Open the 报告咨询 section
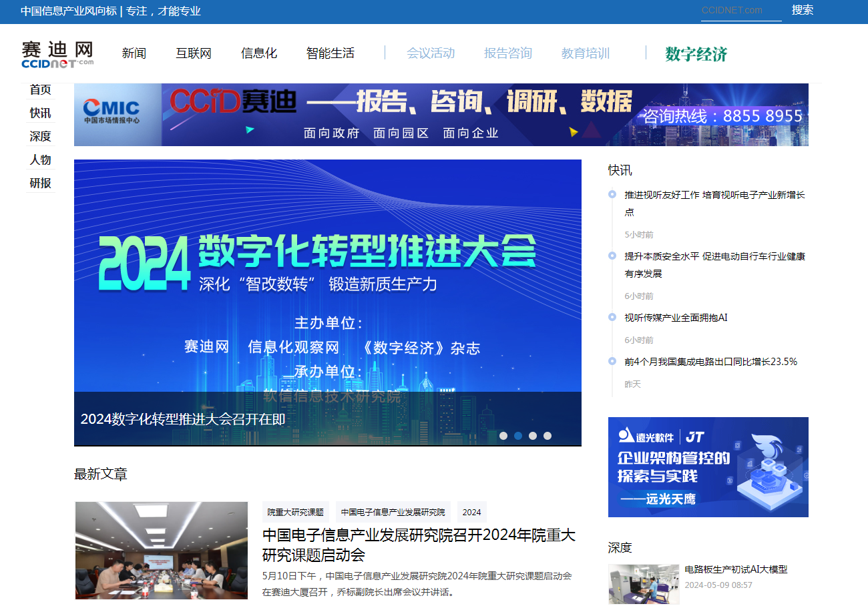Image resolution: width=868 pixels, height=606 pixels. point(508,53)
